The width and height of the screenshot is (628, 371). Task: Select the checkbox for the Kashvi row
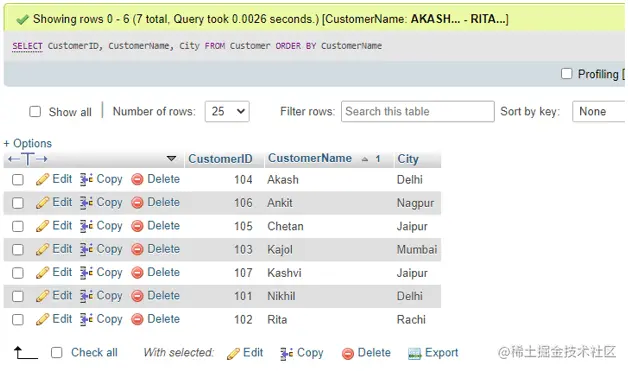[18, 273]
